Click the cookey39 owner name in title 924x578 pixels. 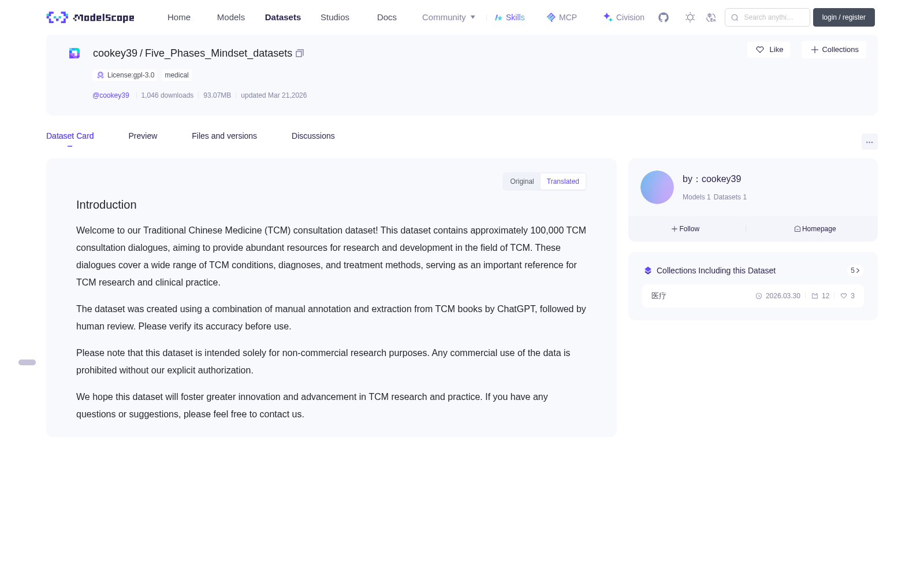(x=115, y=53)
